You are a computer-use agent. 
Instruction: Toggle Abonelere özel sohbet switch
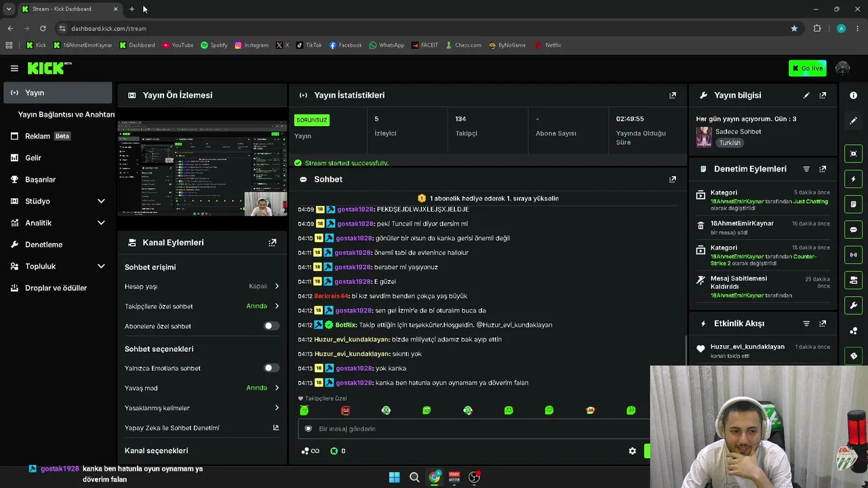[271, 326]
